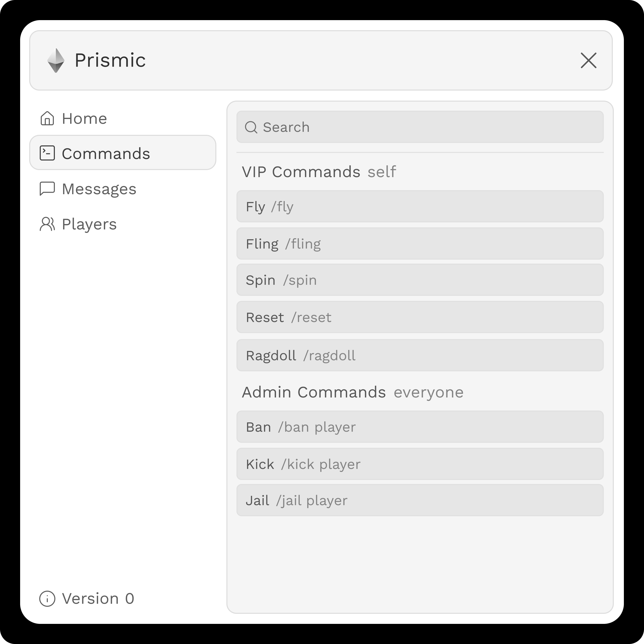The image size is (644, 644).
Task: Choose the Reset /reset command
Action: [x=420, y=317]
